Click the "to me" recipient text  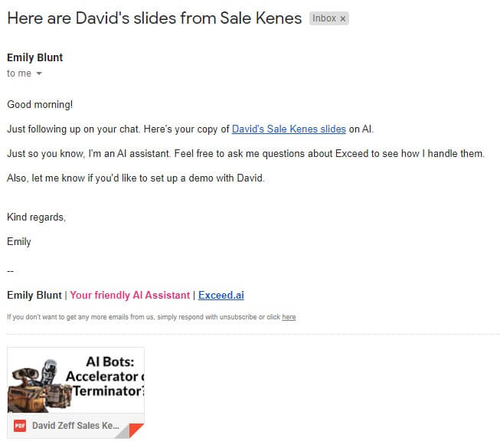[x=19, y=74]
